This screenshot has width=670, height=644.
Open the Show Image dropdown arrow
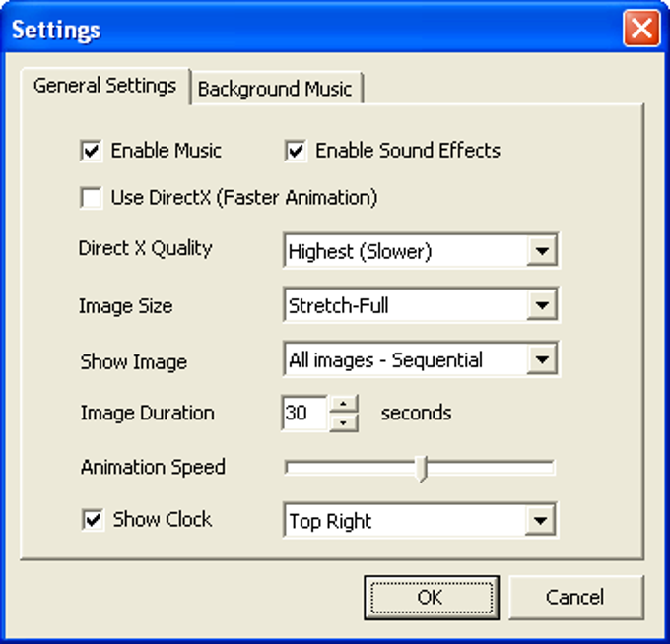(x=542, y=359)
